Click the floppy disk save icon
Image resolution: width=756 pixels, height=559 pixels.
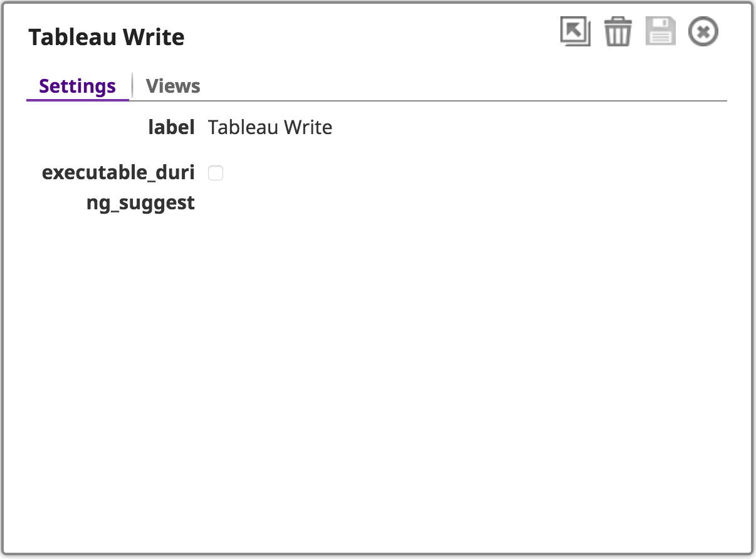pos(661,31)
